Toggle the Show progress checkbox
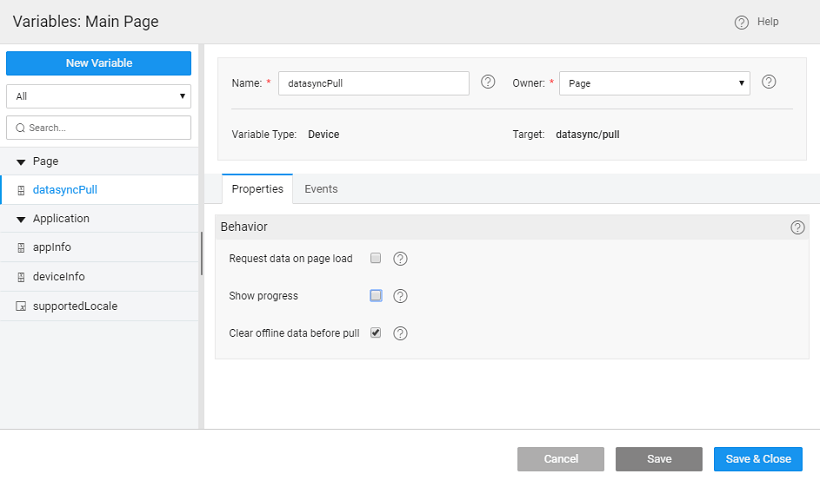820x487 pixels. [376, 295]
